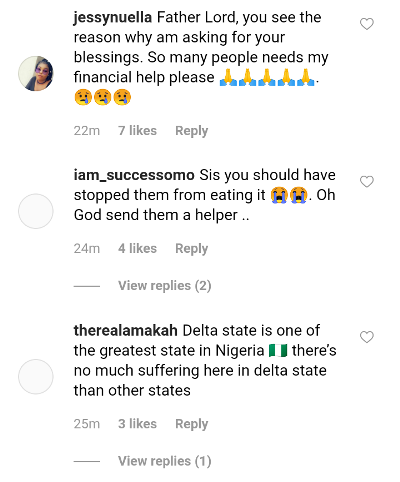Reply to therealamakah's comment
400x482 pixels.
(x=192, y=424)
